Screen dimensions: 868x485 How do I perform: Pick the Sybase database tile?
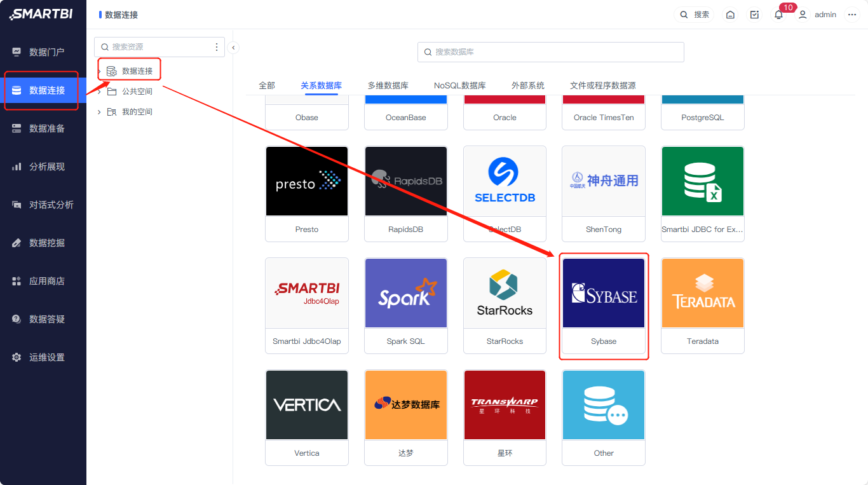pos(604,306)
